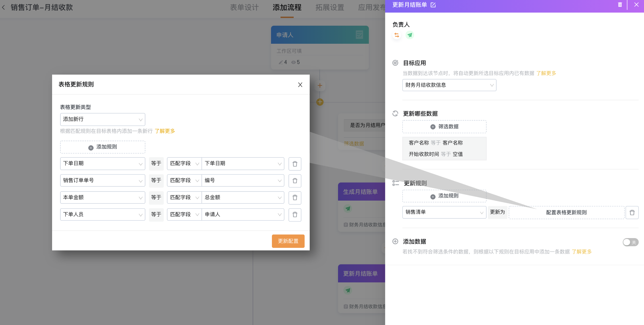Delete the 销售订单单号 rule row

295,181
